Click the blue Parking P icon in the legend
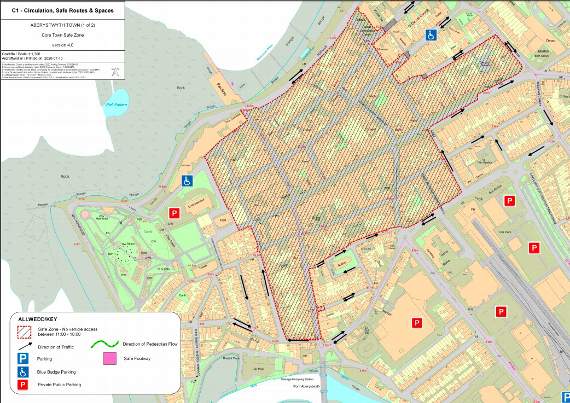The width and height of the screenshot is (570, 403). point(24,359)
